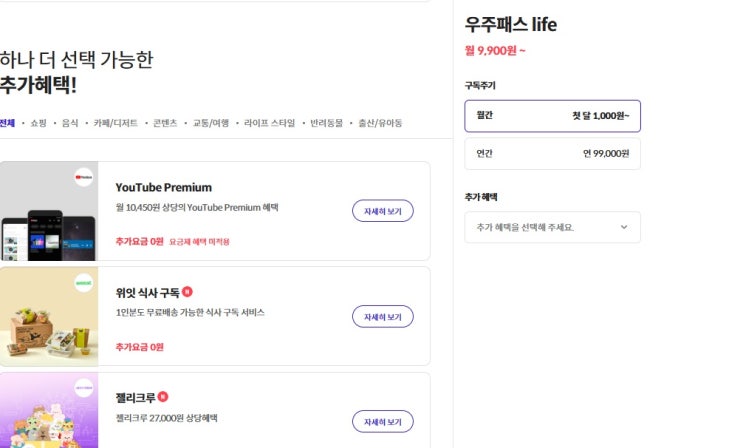Image resolution: width=743 pixels, height=448 pixels.
Task: Open the YouTube Premium product thumbnail
Action: 49,211
